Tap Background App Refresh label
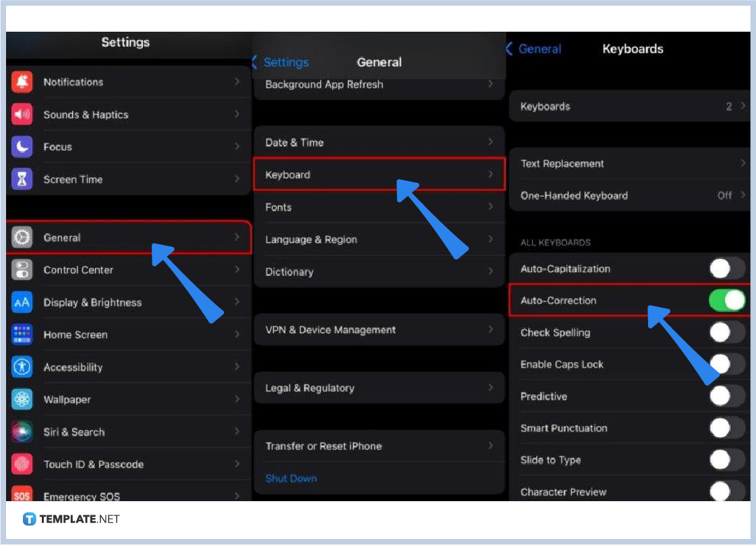 [324, 84]
